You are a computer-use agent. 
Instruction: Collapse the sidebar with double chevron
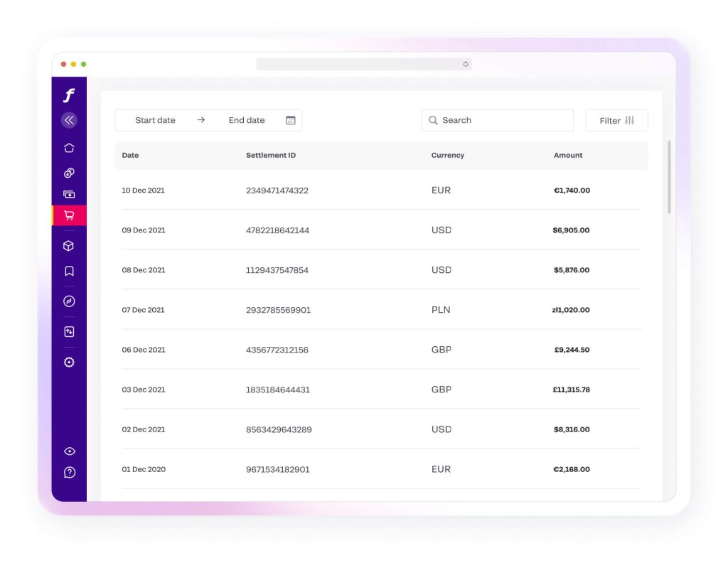tap(69, 120)
